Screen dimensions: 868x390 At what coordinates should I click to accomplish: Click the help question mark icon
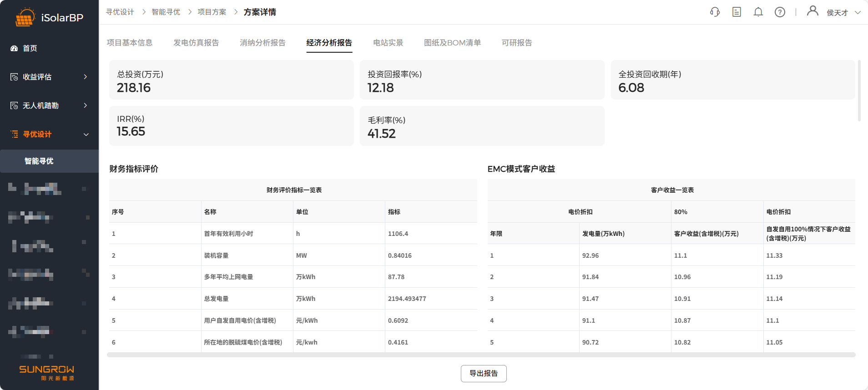780,12
